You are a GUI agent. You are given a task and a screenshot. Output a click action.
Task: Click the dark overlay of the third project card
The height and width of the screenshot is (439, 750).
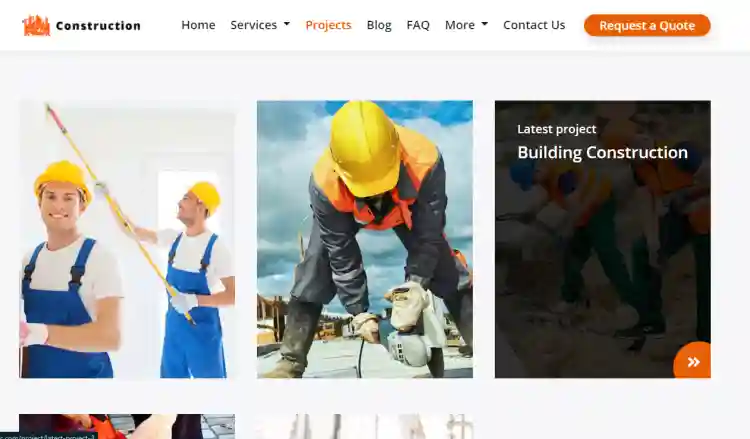pyautogui.click(x=602, y=260)
